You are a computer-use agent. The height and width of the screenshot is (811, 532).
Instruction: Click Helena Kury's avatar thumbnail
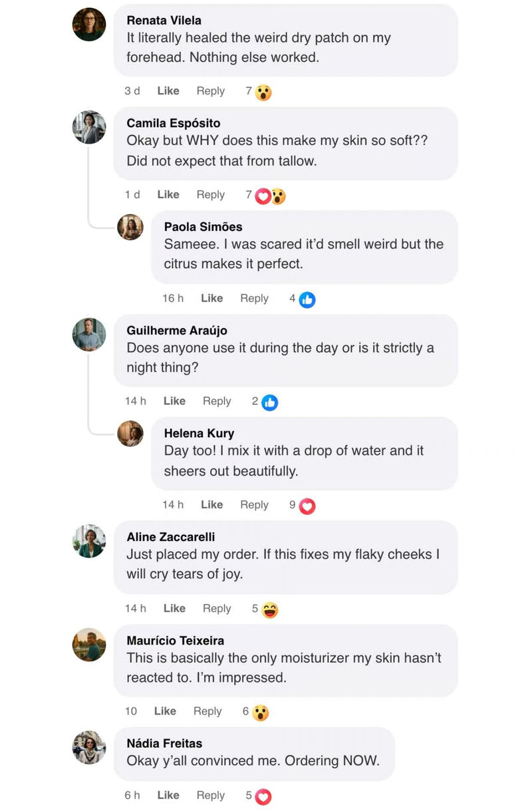pyautogui.click(x=130, y=434)
